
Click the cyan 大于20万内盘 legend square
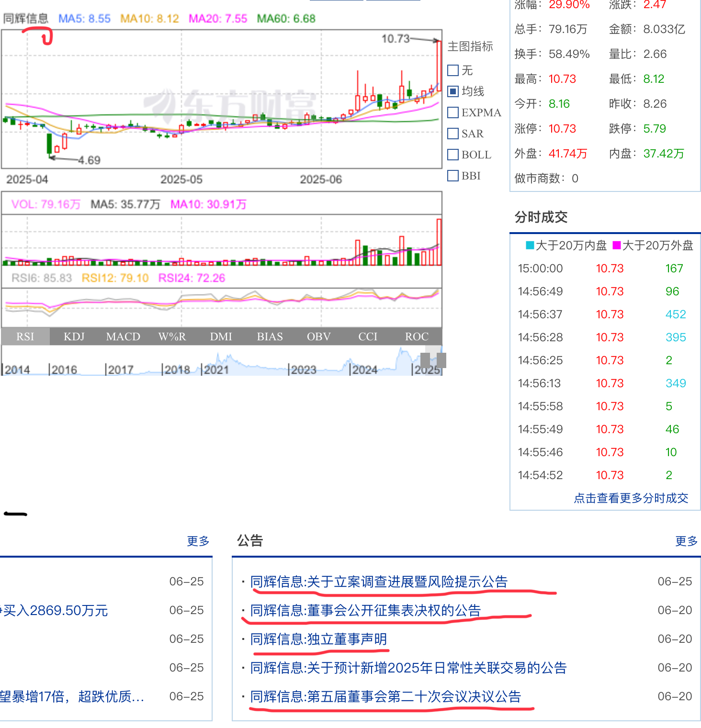tap(530, 246)
